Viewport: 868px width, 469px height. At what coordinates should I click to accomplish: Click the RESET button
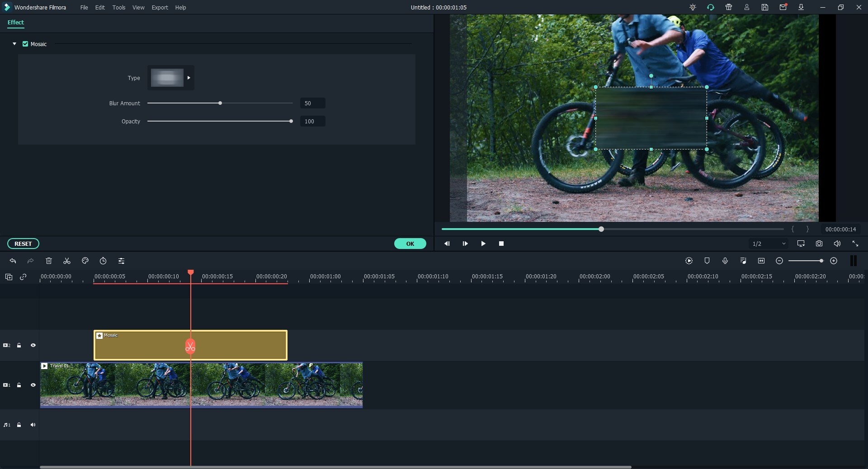pos(23,244)
